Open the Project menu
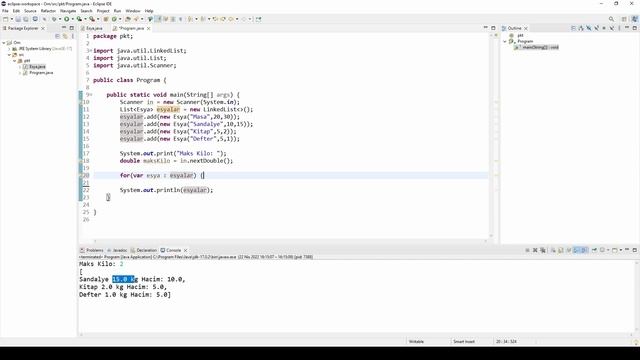This screenshot has height=360, width=640. pyautogui.click(x=103, y=11)
